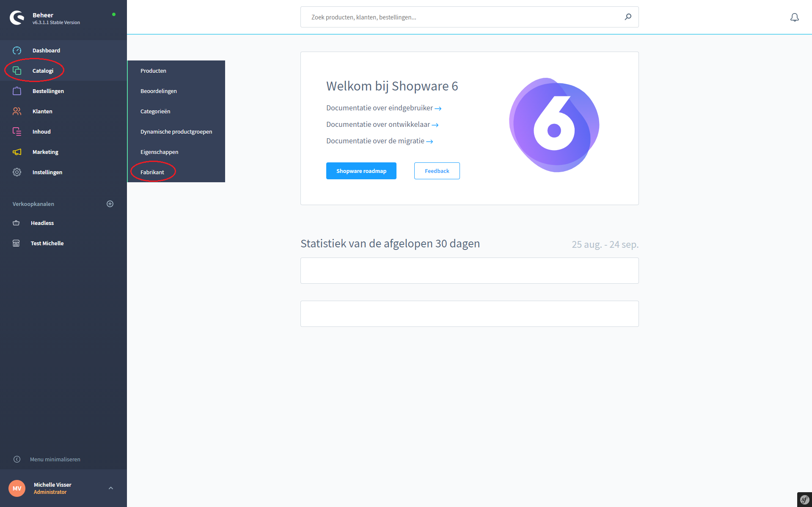This screenshot has width=812, height=507.
Task: Expand the Michelle Visser user menu
Action: (110, 488)
